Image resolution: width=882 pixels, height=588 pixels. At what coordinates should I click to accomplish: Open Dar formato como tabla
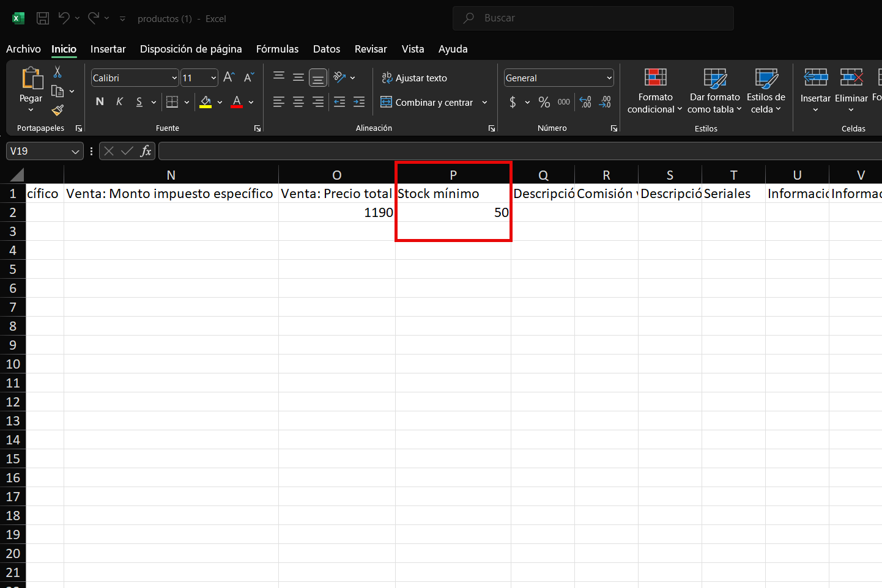click(714, 90)
